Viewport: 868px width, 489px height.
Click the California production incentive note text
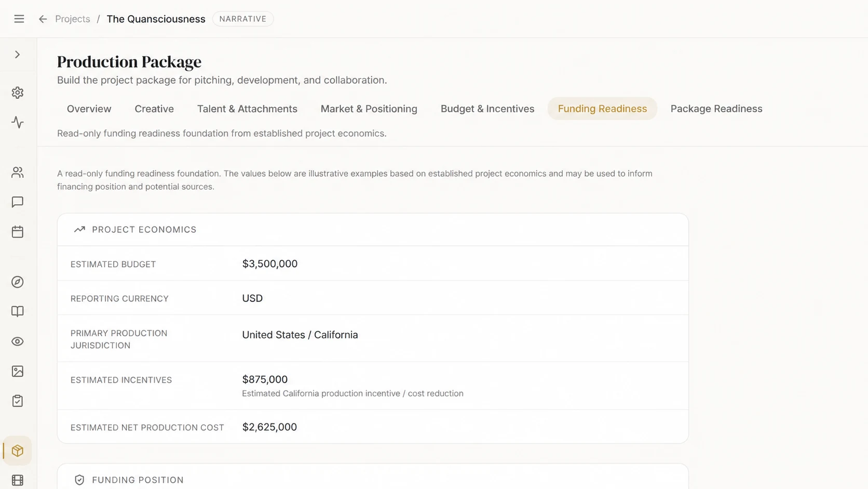[x=352, y=393]
